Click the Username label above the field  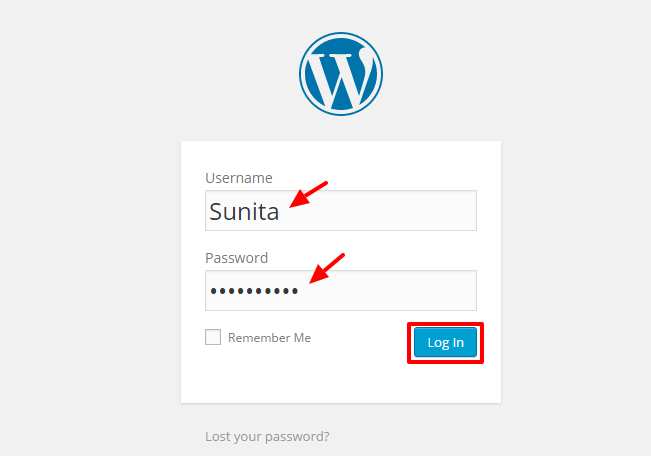tap(239, 178)
